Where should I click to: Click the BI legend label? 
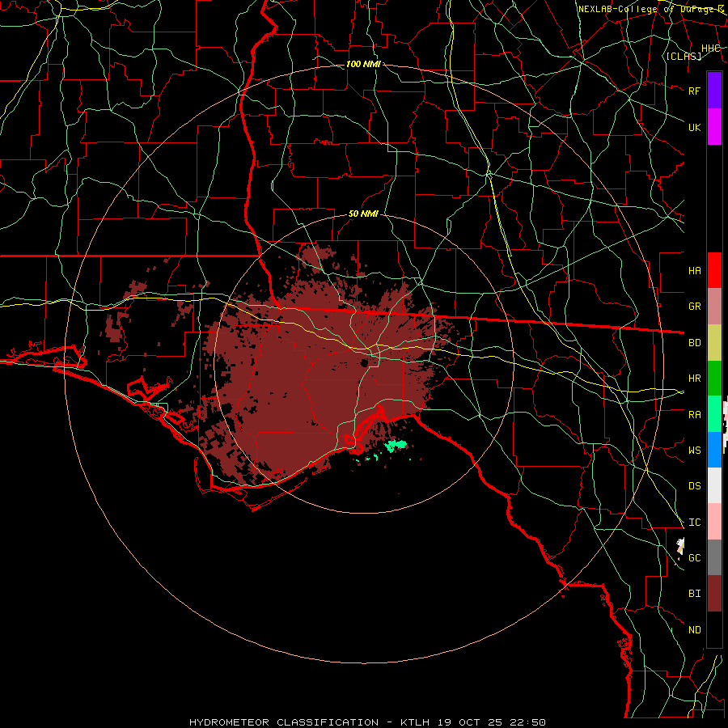click(694, 594)
